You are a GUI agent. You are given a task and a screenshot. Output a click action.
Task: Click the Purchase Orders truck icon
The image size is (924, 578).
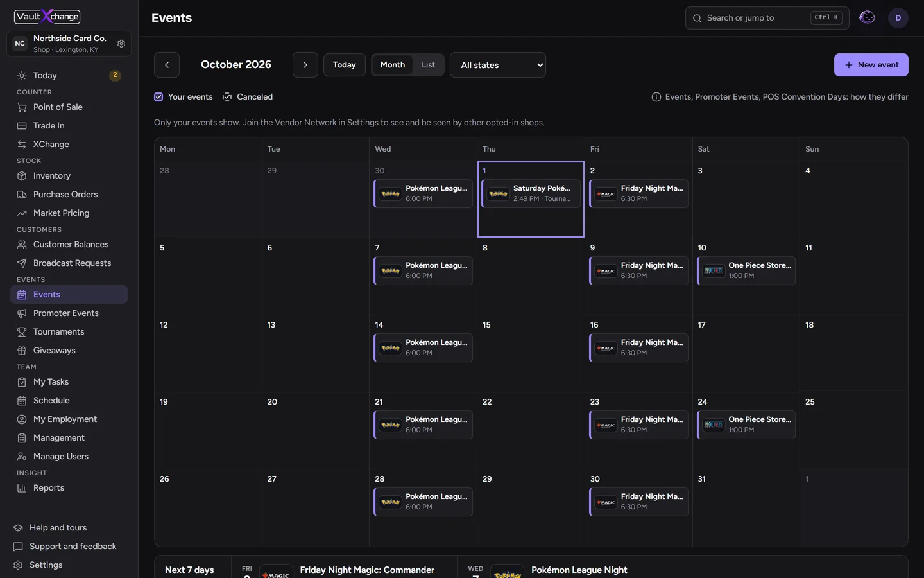[x=22, y=194]
